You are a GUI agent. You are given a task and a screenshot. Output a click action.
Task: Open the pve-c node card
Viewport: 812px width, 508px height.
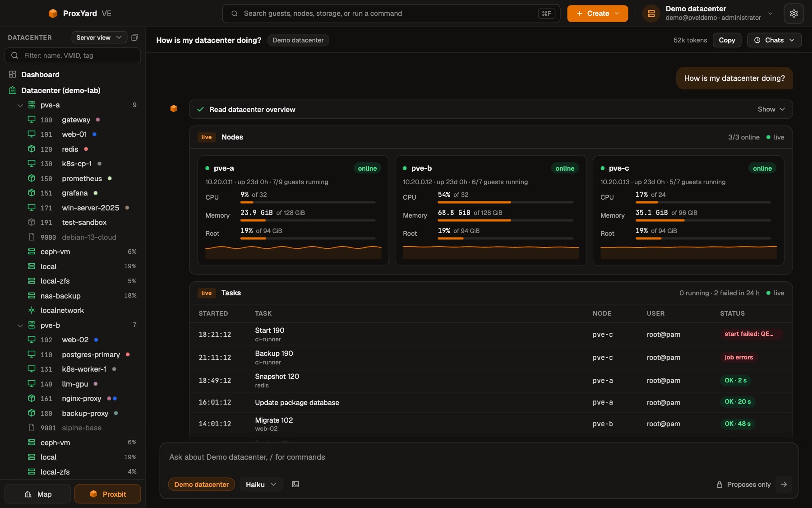pyautogui.click(x=688, y=211)
